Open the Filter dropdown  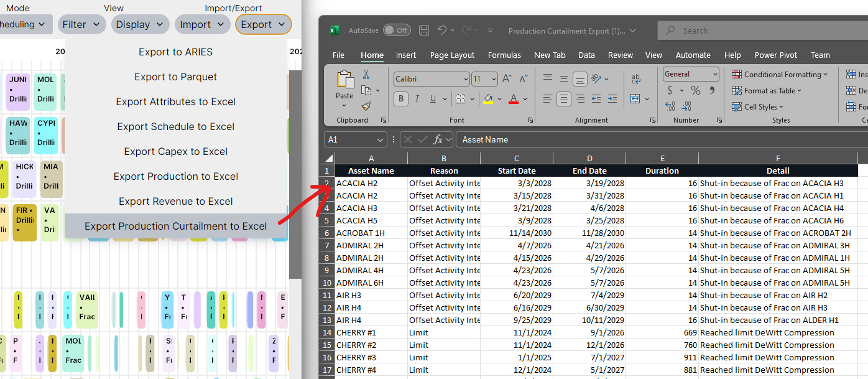(81, 24)
